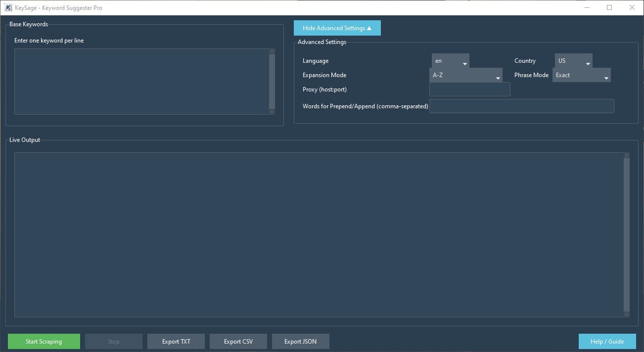Export scraped data as JSON
644x352 pixels.
pyautogui.click(x=300, y=341)
